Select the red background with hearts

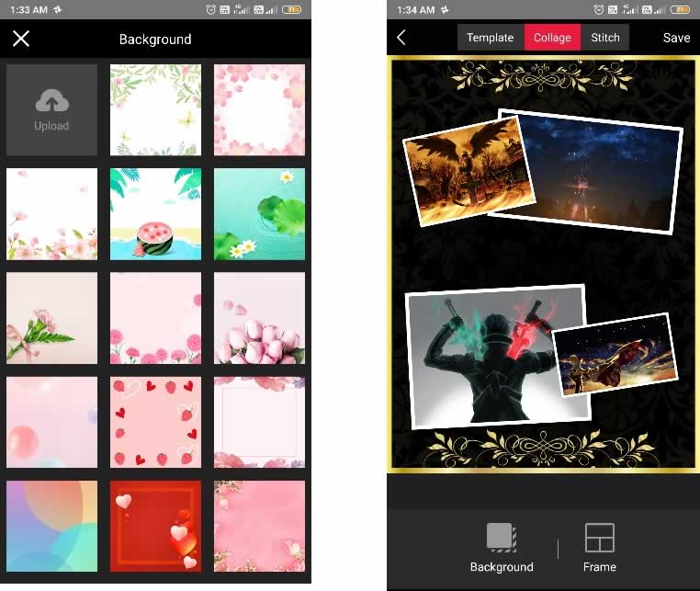click(155, 527)
